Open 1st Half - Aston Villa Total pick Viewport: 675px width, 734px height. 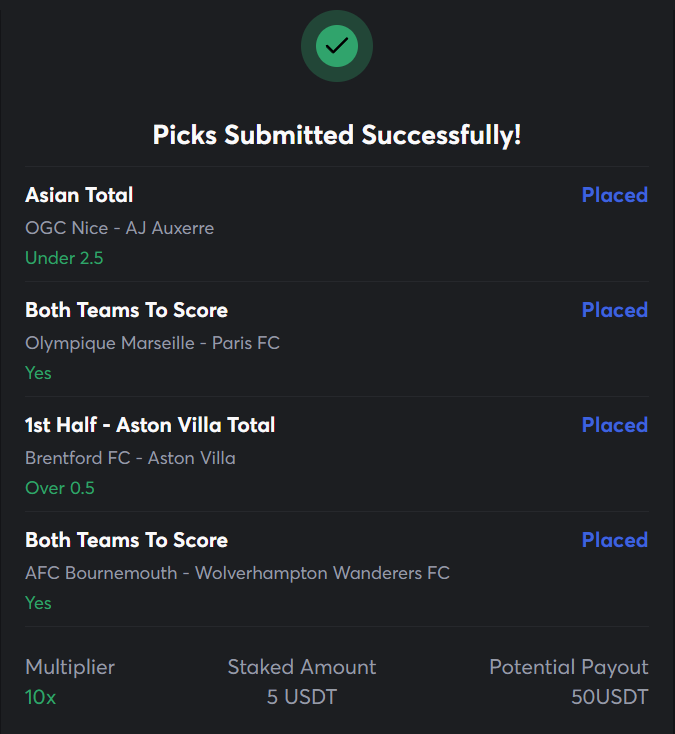point(150,425)
